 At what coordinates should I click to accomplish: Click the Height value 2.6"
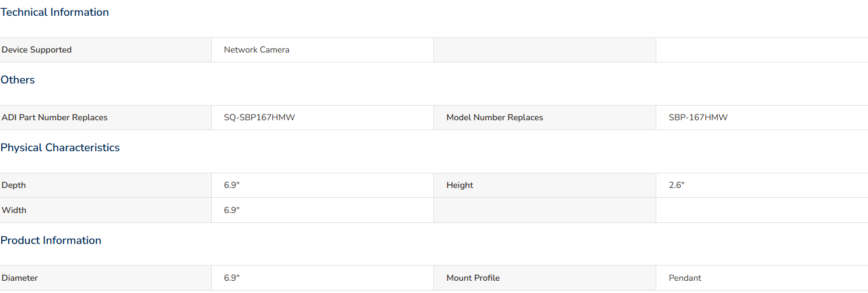pos(677,186)
